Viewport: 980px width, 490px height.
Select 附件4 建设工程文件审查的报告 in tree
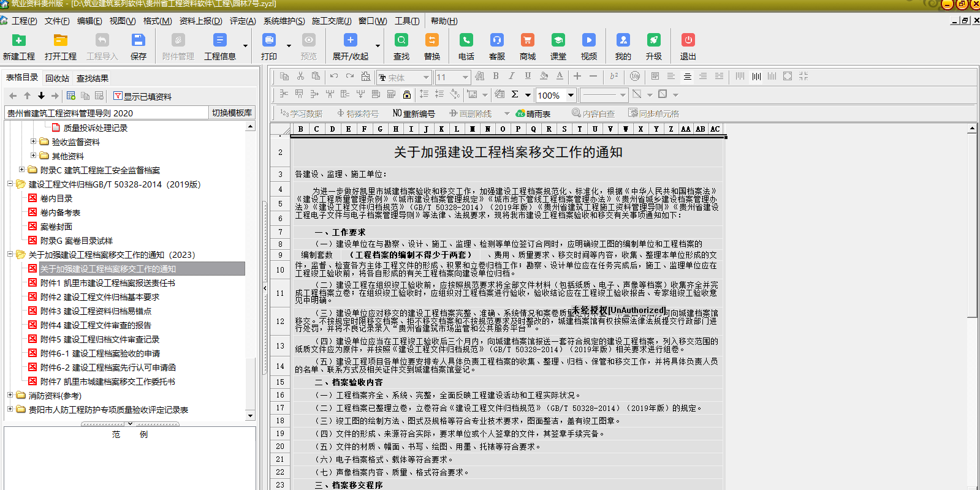pyautogui.click(x=96, y=325)
